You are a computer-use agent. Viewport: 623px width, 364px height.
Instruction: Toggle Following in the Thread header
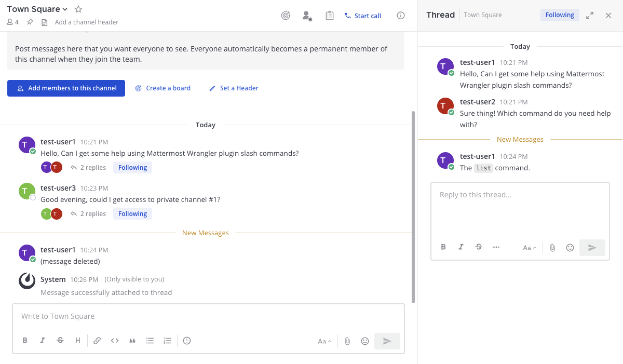(x=560, y=15)
